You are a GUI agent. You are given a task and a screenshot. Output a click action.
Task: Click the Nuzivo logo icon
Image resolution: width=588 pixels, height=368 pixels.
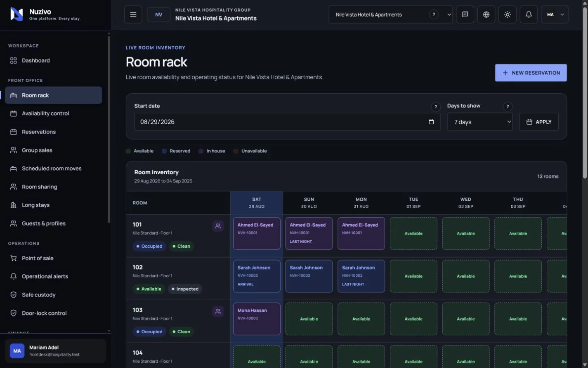(17, 14)
